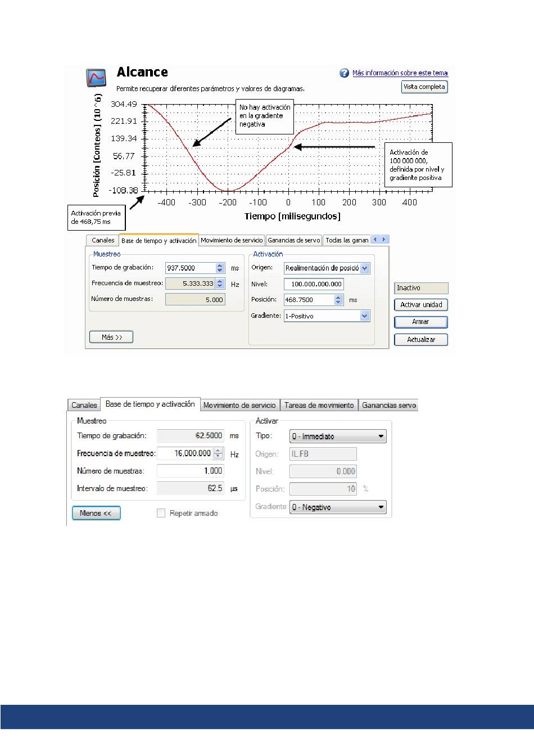Click the Nivel field showing 0.000
This screenshot has height=756, width=534.
(323, 471)
